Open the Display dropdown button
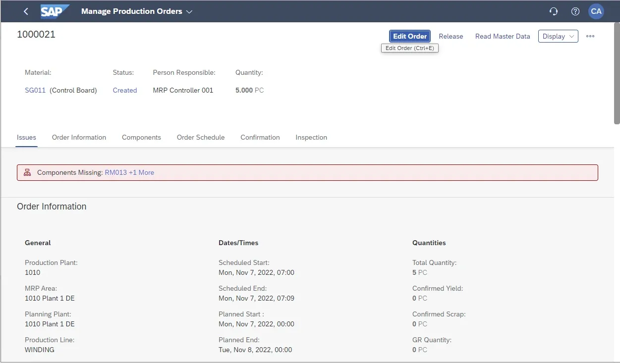Image resolution: width=620 pixels, height=364 pixels. tap(558, 36)
